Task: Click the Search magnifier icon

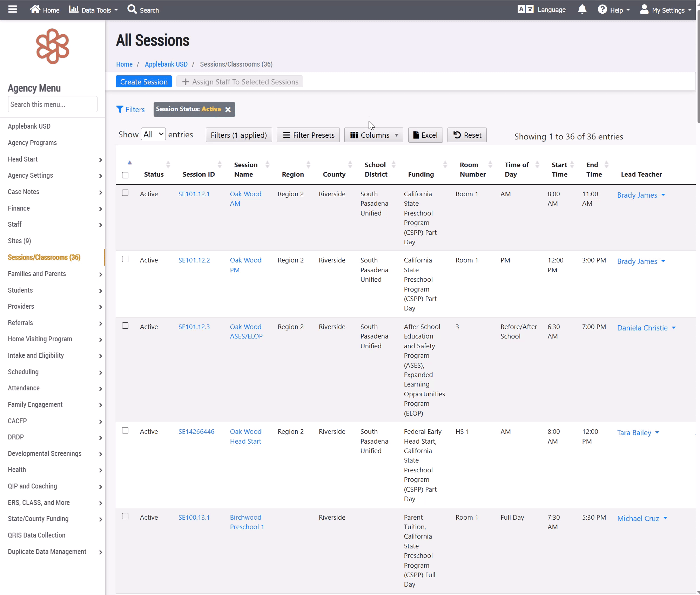Action: click(x=132, y=9)
